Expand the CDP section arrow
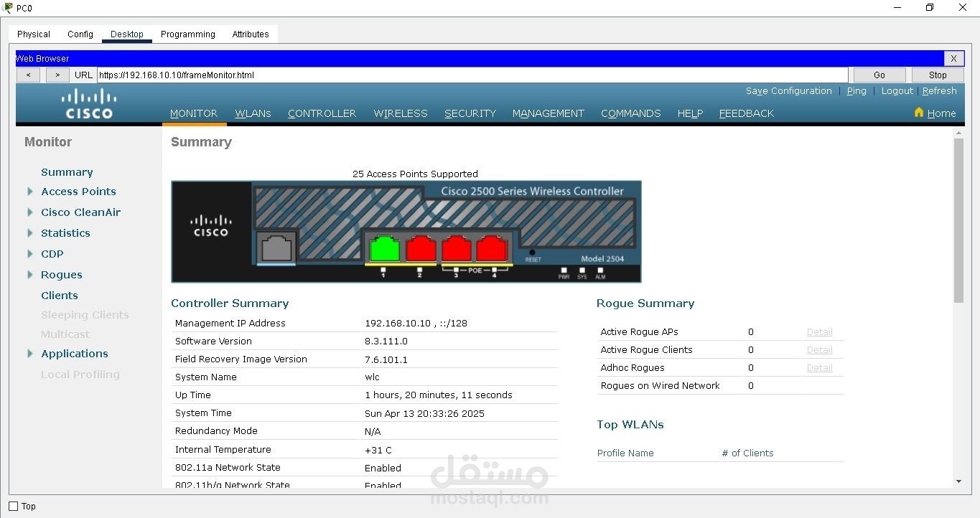This screenshot has height=518, width=980. (30, 254)
